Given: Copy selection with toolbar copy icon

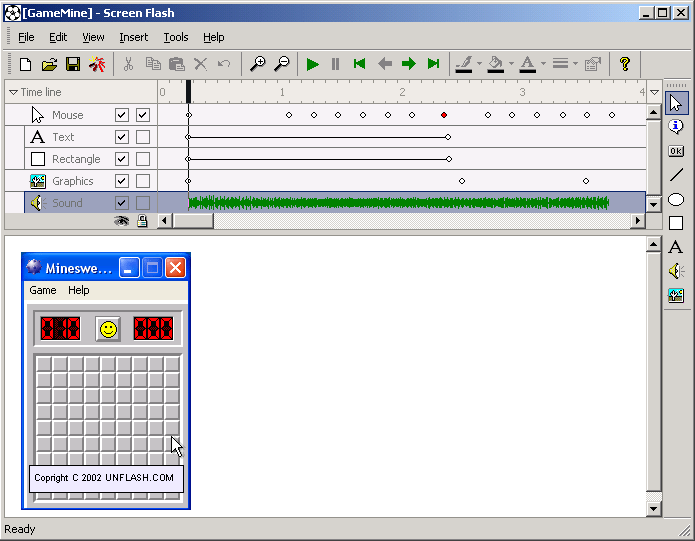Looking at the screenshot, I should [153, 64].
